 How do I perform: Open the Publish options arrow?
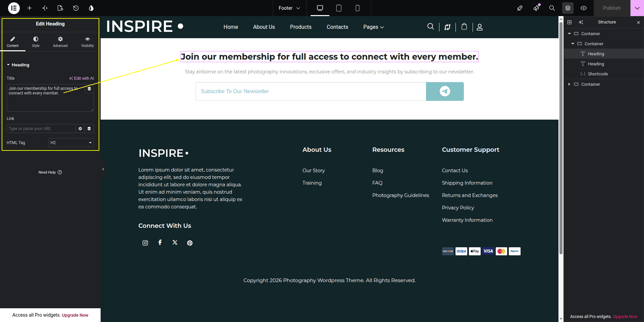(637, 8)
